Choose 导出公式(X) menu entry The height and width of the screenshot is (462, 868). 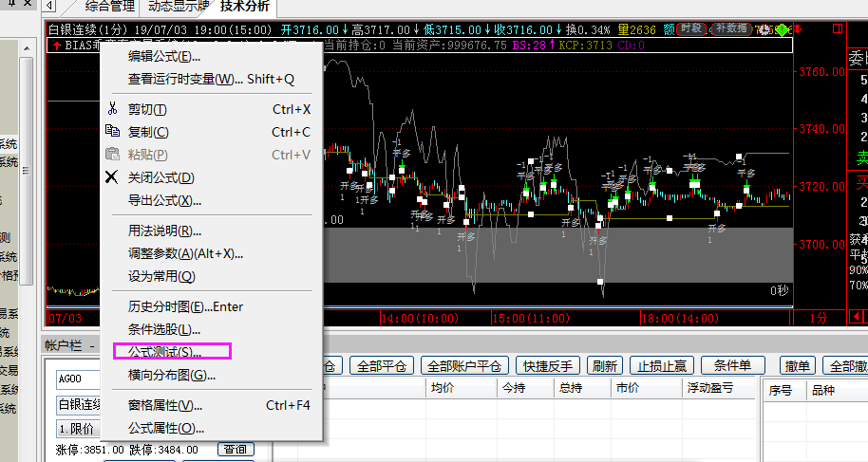(212, 200)
